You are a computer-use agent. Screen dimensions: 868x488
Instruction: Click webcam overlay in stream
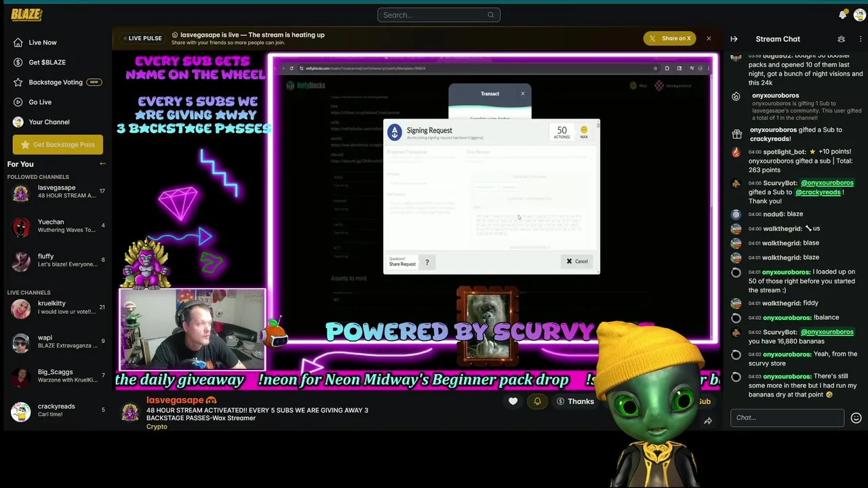[193, 329]
